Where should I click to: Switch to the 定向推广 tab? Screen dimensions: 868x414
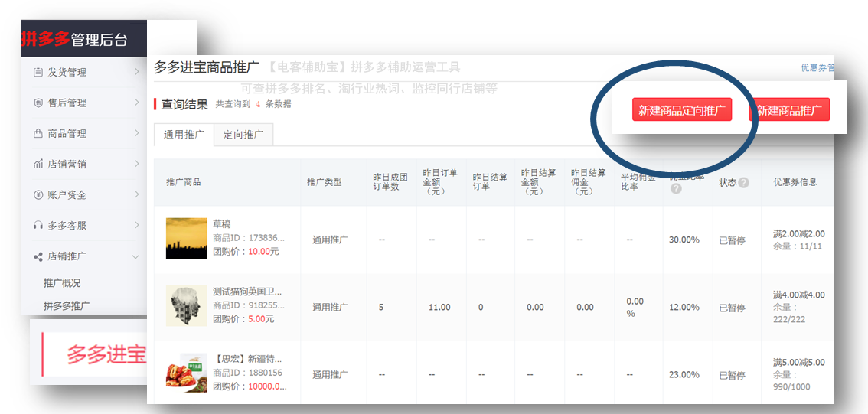click(x=243, y=135)
